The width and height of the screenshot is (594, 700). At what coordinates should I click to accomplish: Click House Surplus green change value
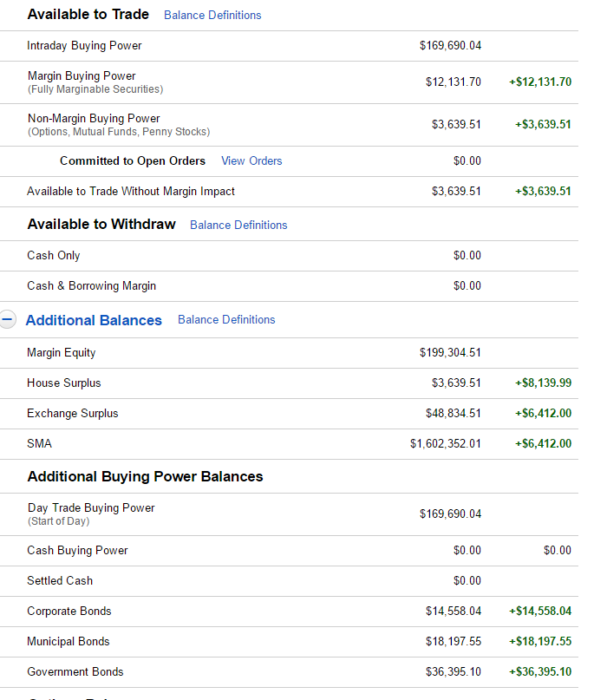click(x=543, y=383)
